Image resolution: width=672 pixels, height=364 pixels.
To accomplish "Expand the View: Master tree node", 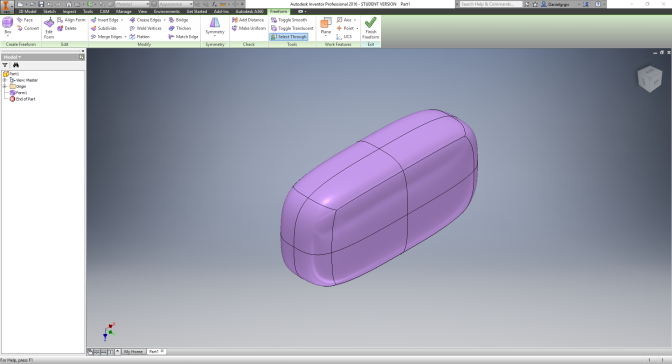I will click(x=5, y=80).
